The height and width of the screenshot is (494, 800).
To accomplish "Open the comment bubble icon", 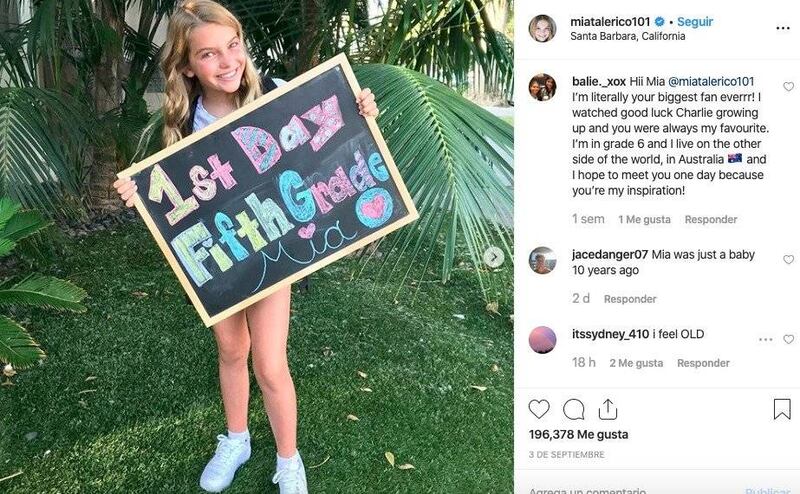I will coord(573,409).
